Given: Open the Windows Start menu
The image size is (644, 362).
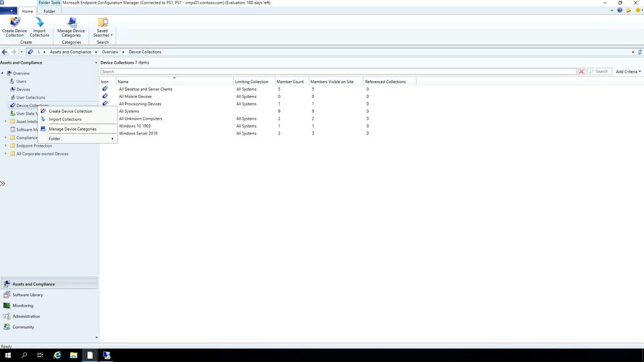Looking at the screenshot, I should coord(8,356).
